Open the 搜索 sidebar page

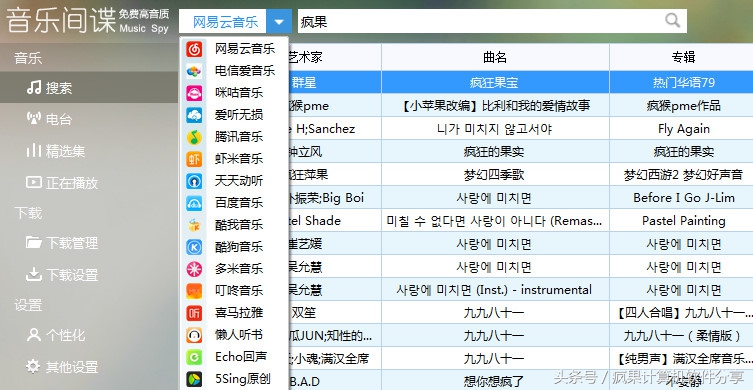pyautogui.click(x=89, y=87)
